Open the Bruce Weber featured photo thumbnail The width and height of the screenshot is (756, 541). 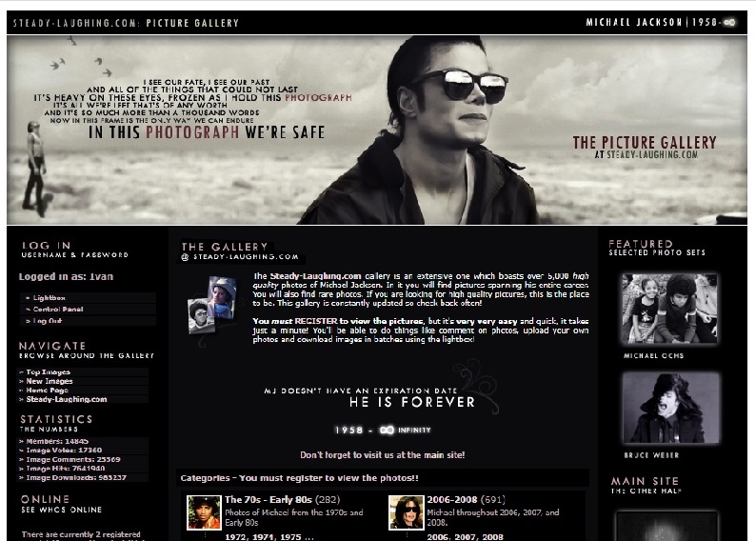click(670, 408)
